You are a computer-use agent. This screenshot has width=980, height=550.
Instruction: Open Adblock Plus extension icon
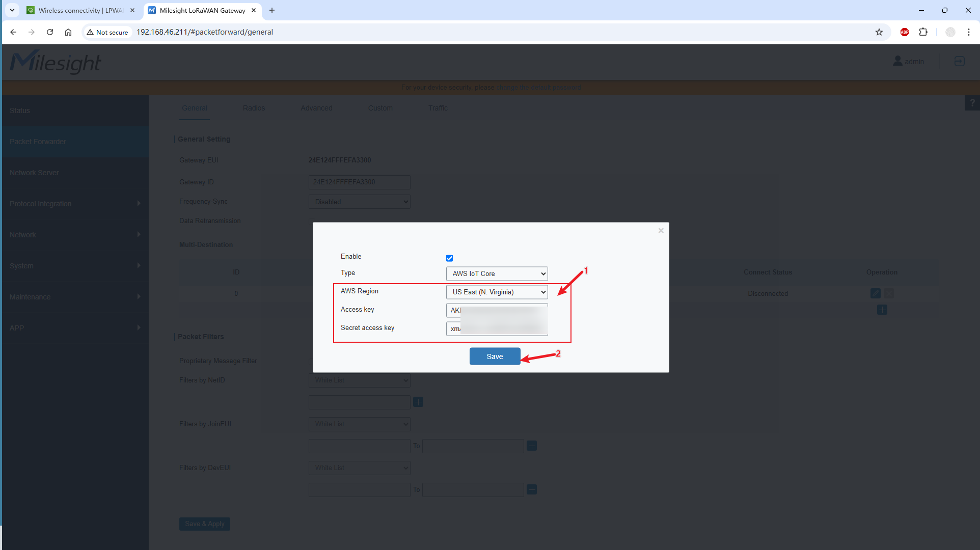(x=905, y=32)
